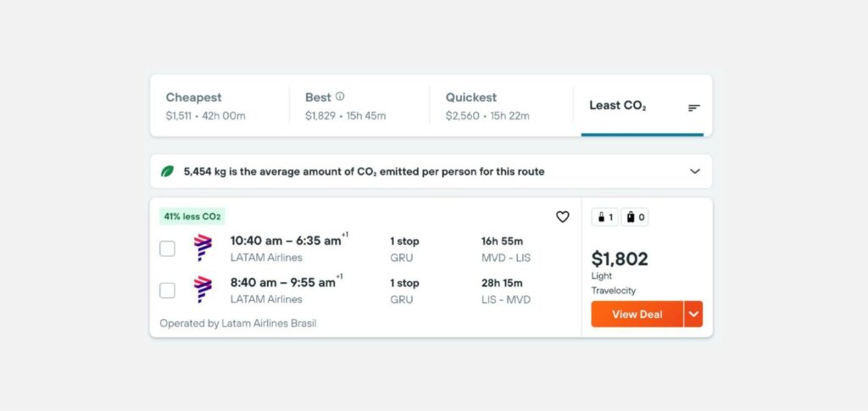Open the dropdown arrow beside View Deal
Image resolution: width=868 pixels, height=411 pixels.
coord(693,314)
